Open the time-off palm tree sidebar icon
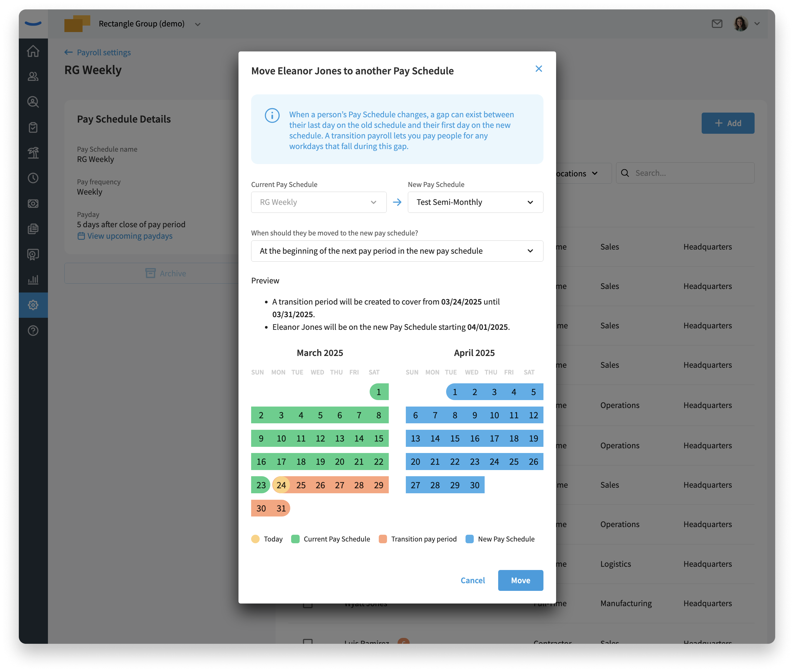 (x=33, y=153)
